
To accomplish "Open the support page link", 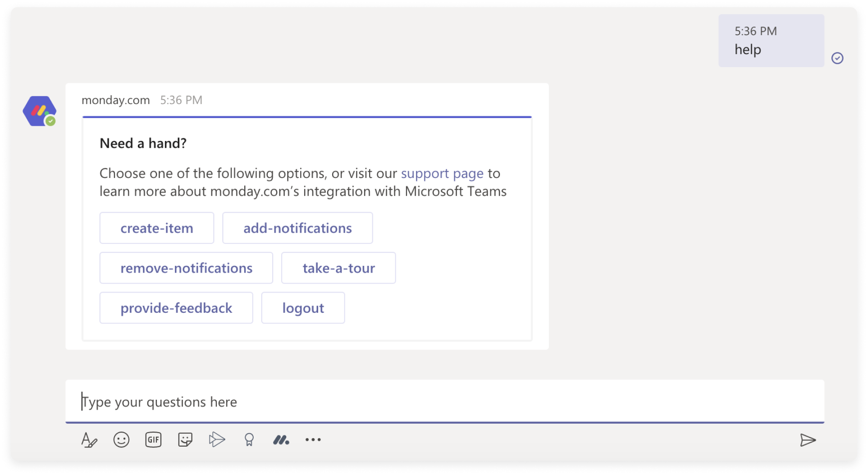I will point(442,173).
